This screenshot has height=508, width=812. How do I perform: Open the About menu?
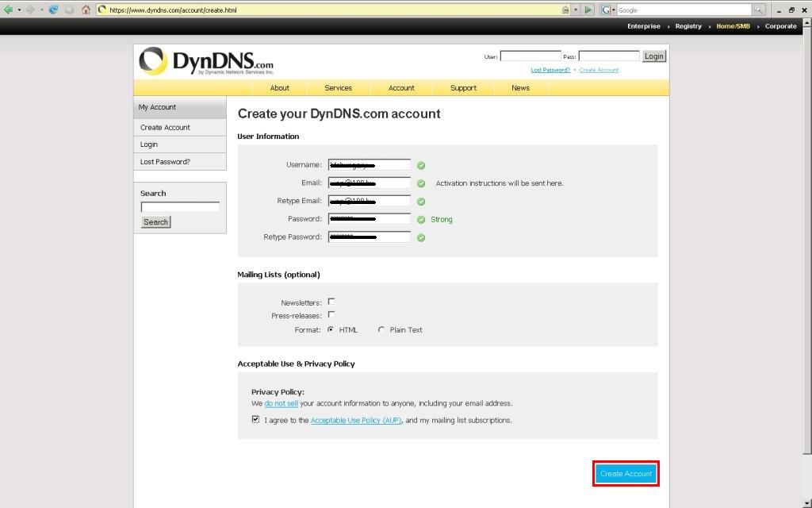tap(280, 88)
